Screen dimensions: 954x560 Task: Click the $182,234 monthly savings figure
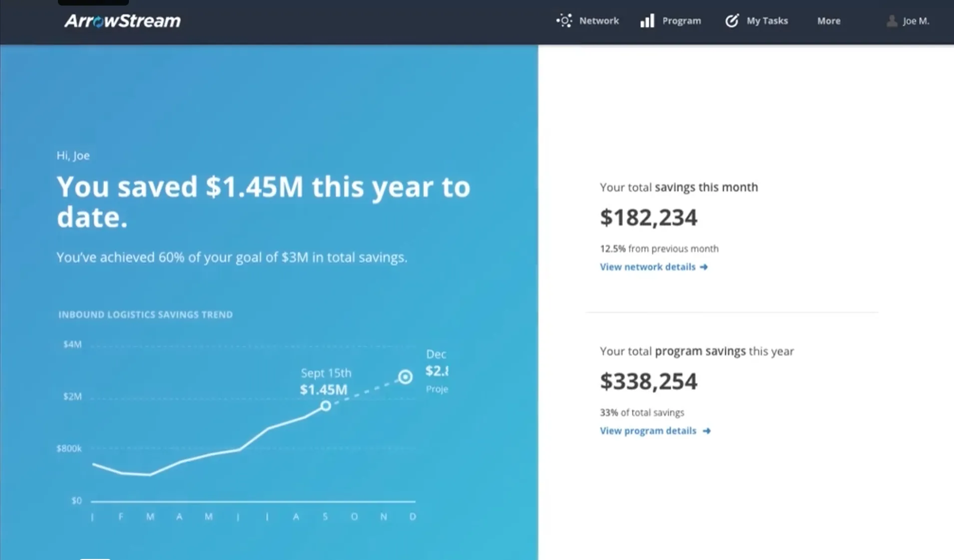[648, 218]
